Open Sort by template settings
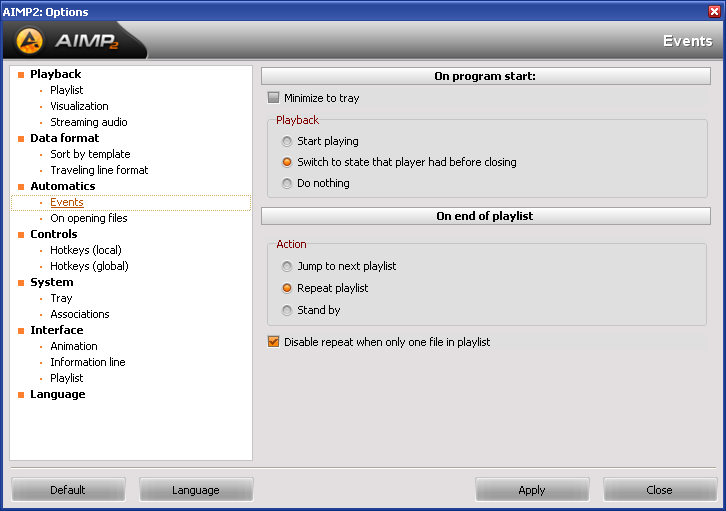Screen dimensions: 726x511 pyautogui.click(x=90, y=154)
